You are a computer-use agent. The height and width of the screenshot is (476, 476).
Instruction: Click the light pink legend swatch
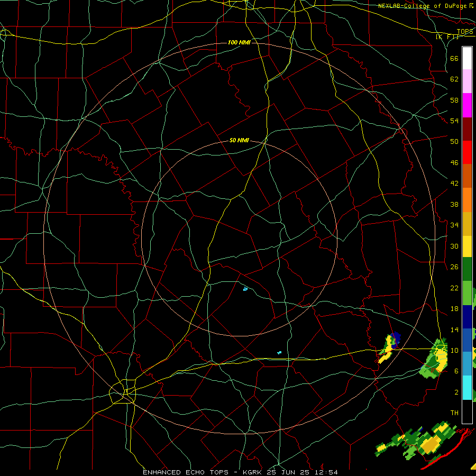467,81
